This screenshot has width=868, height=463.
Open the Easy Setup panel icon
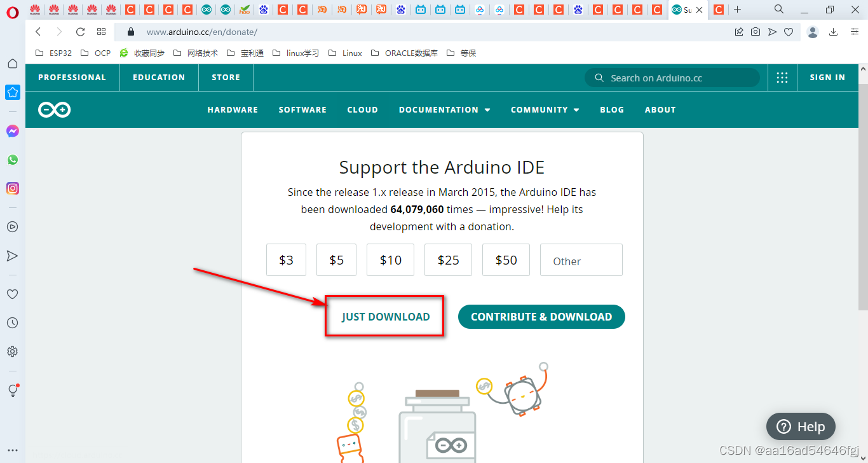click(x=12, y=390)
